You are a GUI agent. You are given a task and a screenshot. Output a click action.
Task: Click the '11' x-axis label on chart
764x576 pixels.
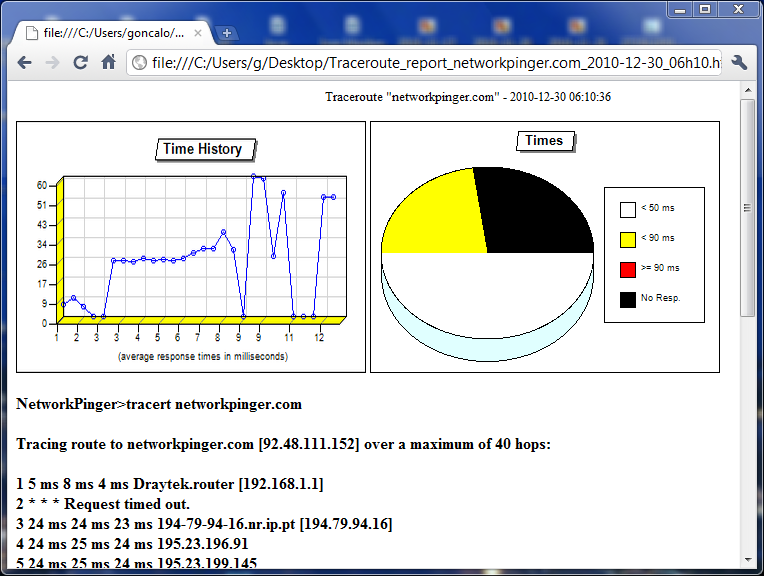pyautogui.click(x=289, y=337)
